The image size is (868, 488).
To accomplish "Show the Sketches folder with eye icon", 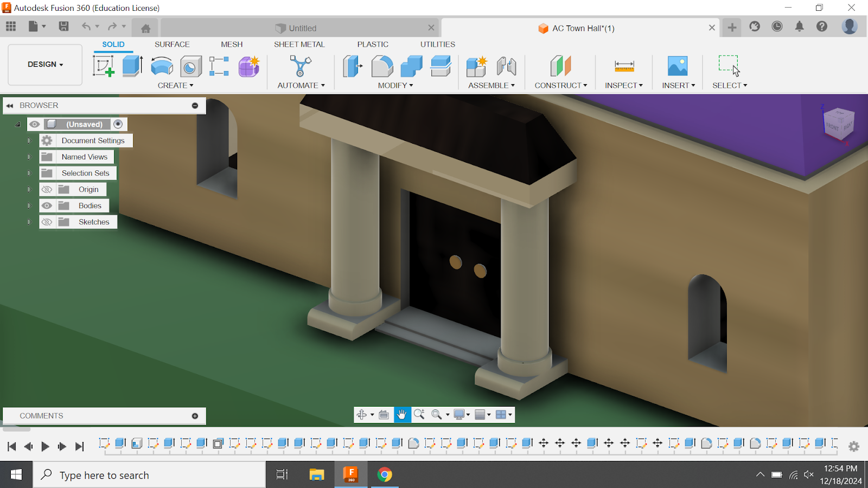I will click(x=47, y=222).
